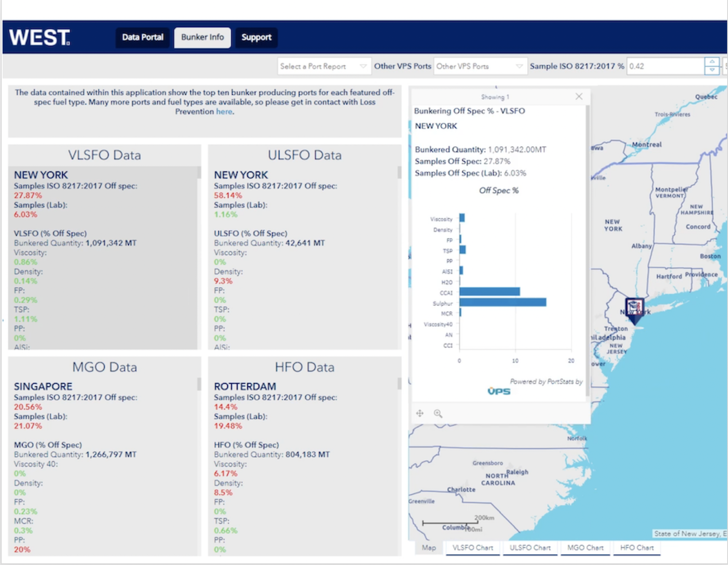Select NEW YORK in ULSFO Data

pyautogui.click(x=241, y=175)
